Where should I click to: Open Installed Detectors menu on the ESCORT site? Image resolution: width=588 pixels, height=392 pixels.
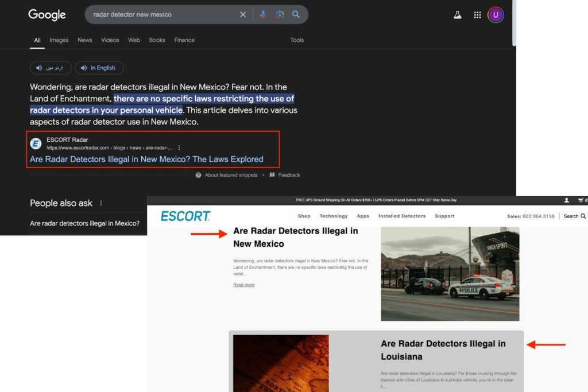click(x=402, y=216)
